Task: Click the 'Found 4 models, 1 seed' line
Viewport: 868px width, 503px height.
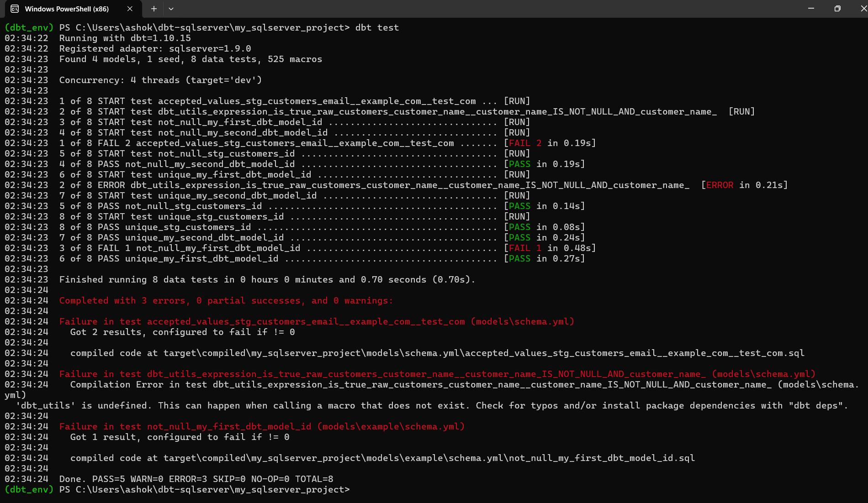Action: tap(191, 59)
